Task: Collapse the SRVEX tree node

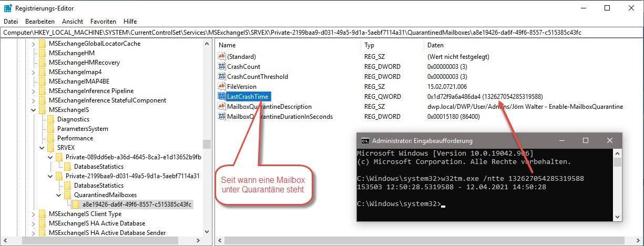Action: (x=42, y=148)
